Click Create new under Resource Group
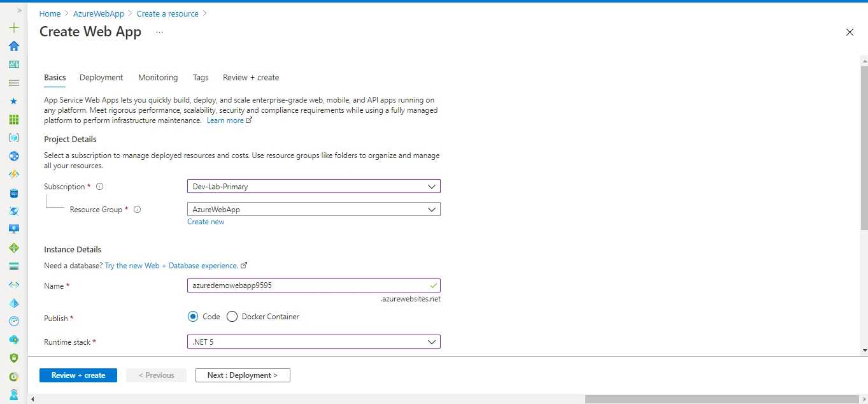The width and height of the screenshot is (868, 404). pyautogui.click(x=205, y=221)
